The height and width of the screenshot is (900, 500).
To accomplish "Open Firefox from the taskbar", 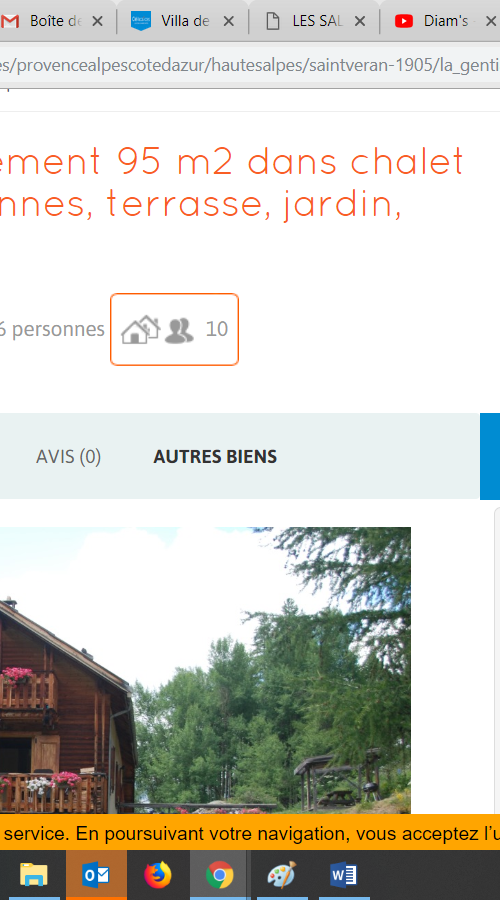I will [x=158, y=875].
